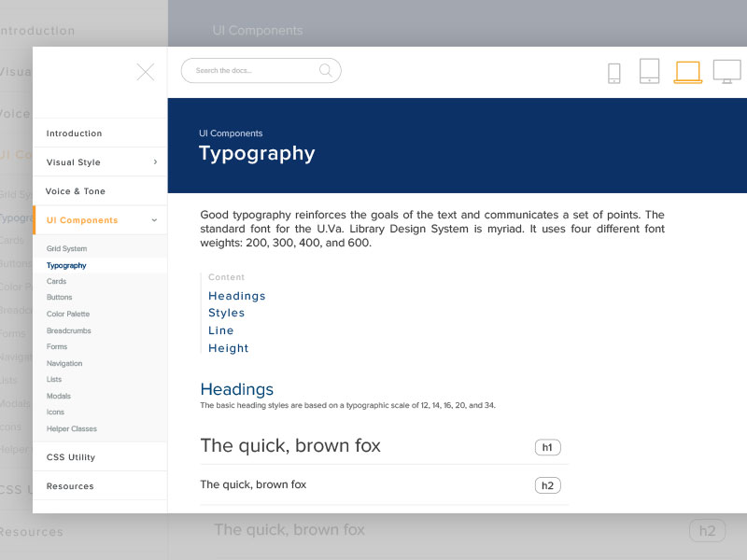Viewport: 747px width, 560px height.
Task: Open the Resources section
Action: tap(100, 486)
